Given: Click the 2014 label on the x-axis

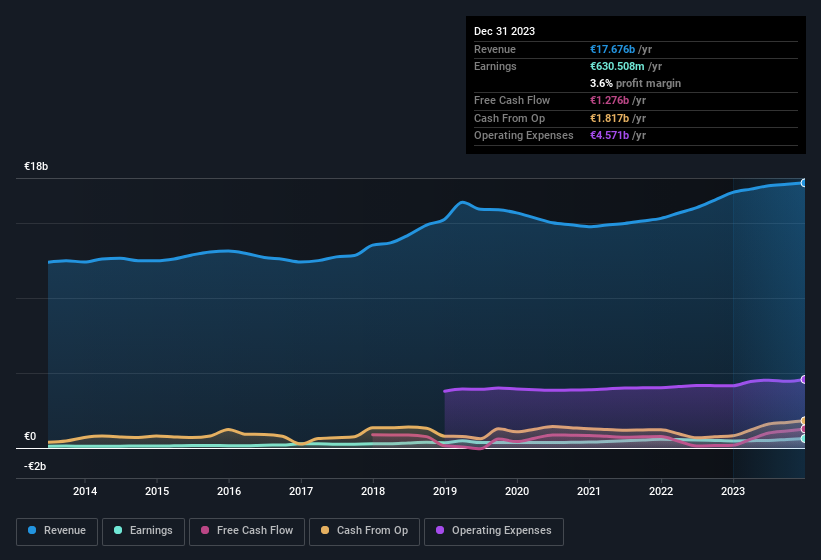Looking at the screenshot, I should click(85, 491).
